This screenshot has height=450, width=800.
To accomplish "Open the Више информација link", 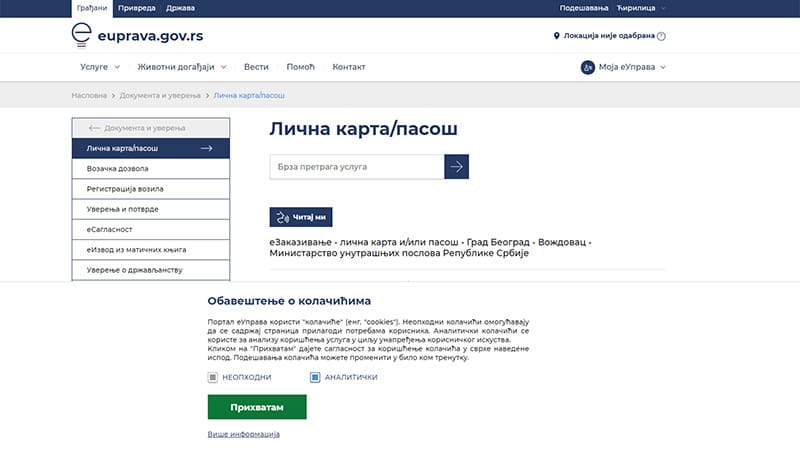I will pyautogui.click(x=243, y=434).
